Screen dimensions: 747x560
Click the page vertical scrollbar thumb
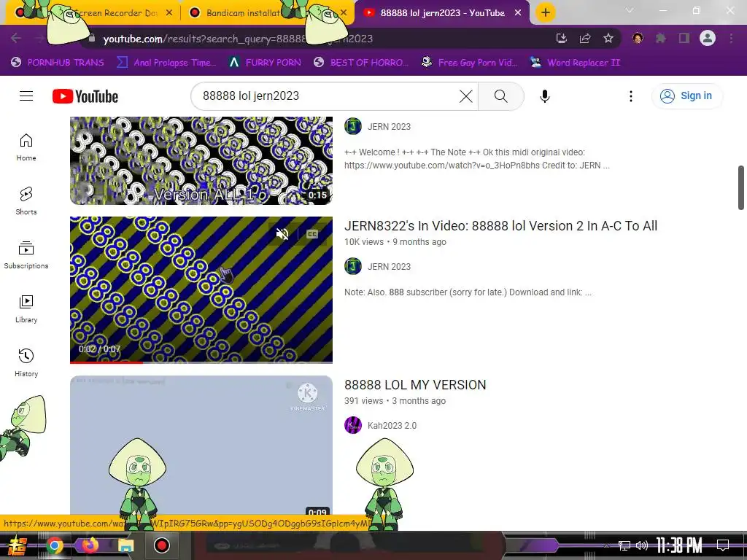point(741,187)
